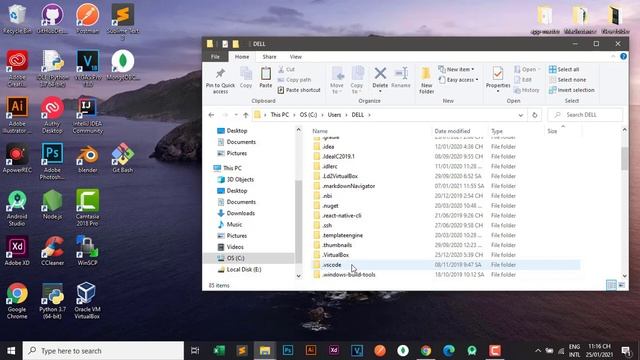This screenshot has height=360, width=640.
Task: Refresh the folder view
Action: 535,115
